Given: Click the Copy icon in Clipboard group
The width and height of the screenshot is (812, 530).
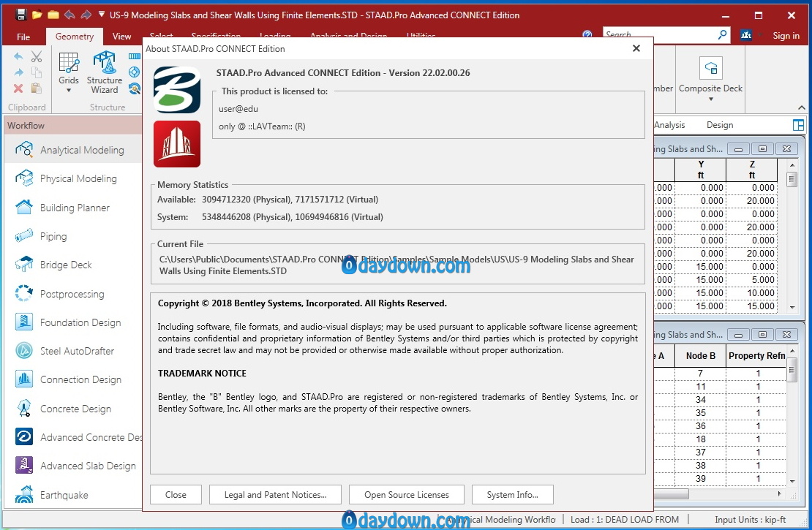Looking at the screenshot, I should point(37,72).
